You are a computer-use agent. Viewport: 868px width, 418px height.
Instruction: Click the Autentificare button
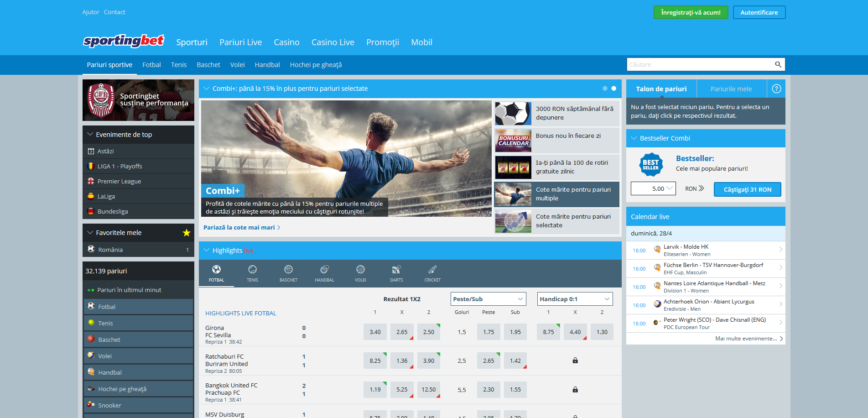pyautogui.click(x=759, y=12)
